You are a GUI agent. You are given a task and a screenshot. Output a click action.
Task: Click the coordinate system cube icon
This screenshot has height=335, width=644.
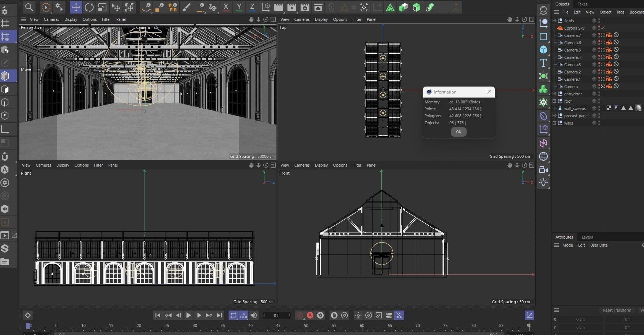pyautogui.click(x=265, y=7)
